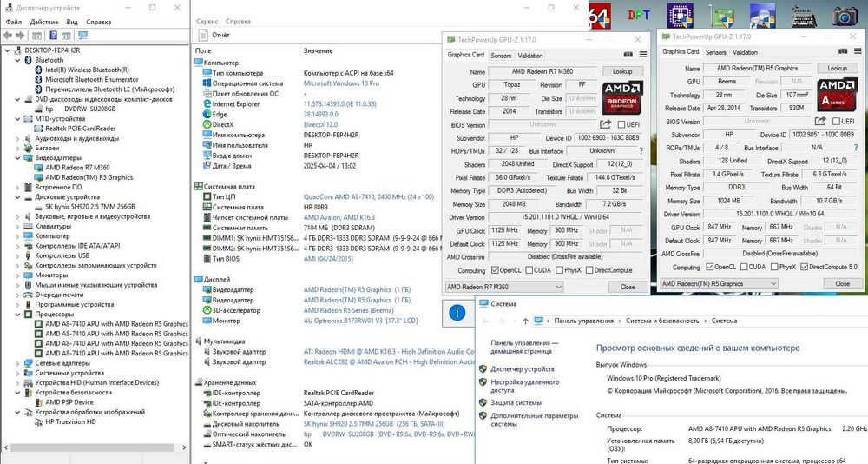Click the Значение column header in AIDA64
Viewport: 868px width, 464px height.
(x=319, y=50)
